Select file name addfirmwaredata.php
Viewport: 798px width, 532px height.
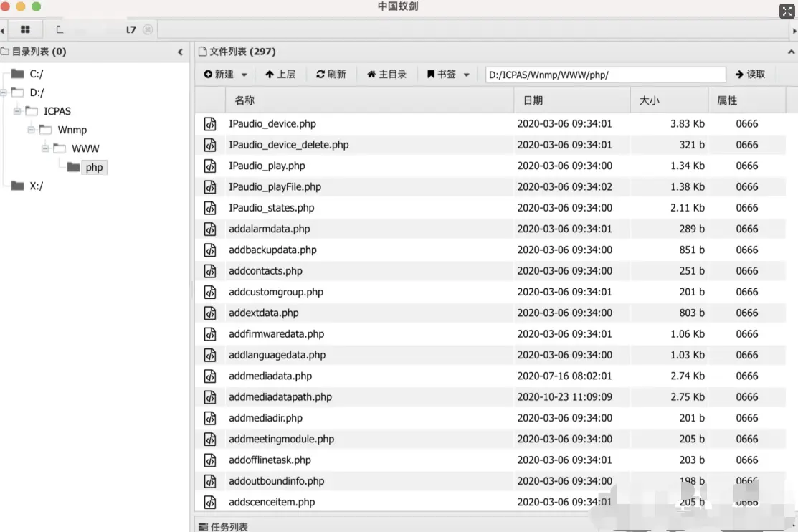coord(276,334)
